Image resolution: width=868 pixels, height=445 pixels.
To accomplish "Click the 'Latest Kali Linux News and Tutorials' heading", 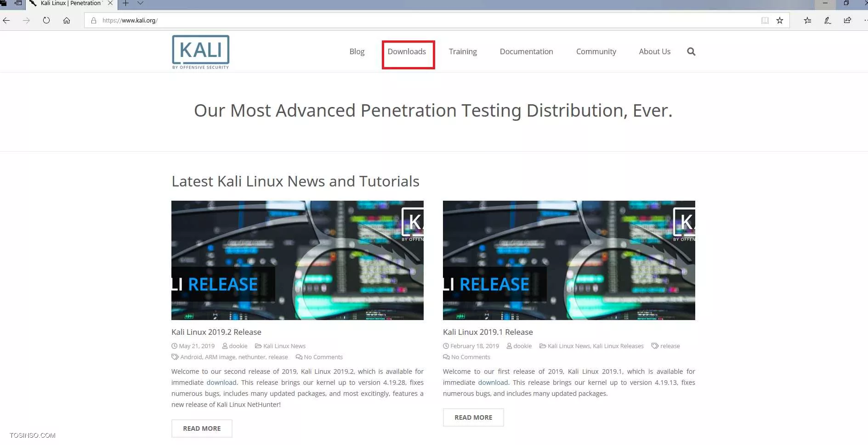I will (295, 181).
